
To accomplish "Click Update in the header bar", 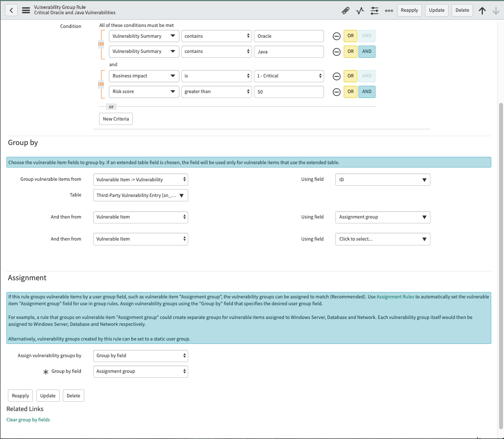I will coord(436,10).
